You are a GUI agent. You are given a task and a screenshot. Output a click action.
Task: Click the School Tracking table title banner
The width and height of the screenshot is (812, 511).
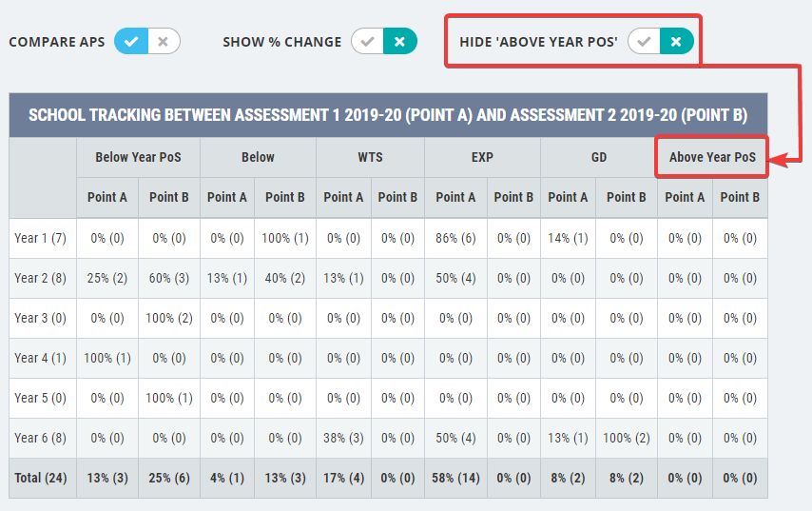(x=388, y=115)
